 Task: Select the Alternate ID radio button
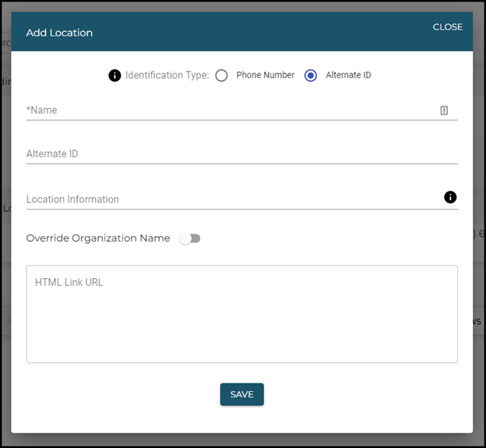point(311,76)
